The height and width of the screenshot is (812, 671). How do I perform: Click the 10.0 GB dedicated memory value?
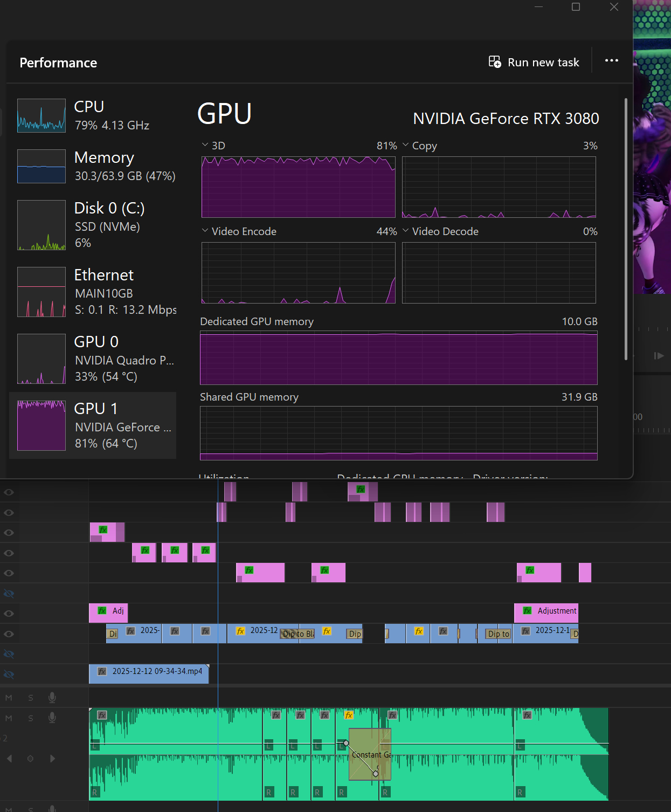580,321
